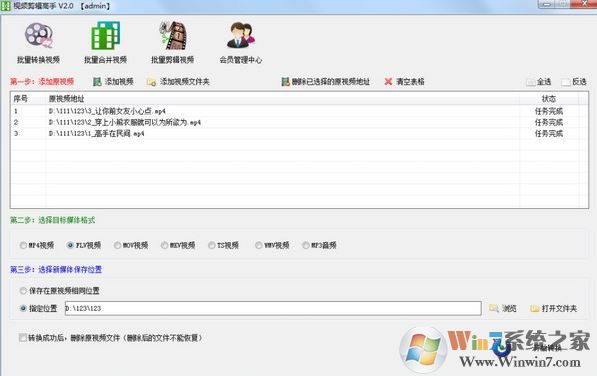Open the 批量转换视频 batch convert tool

coord(38,43)
